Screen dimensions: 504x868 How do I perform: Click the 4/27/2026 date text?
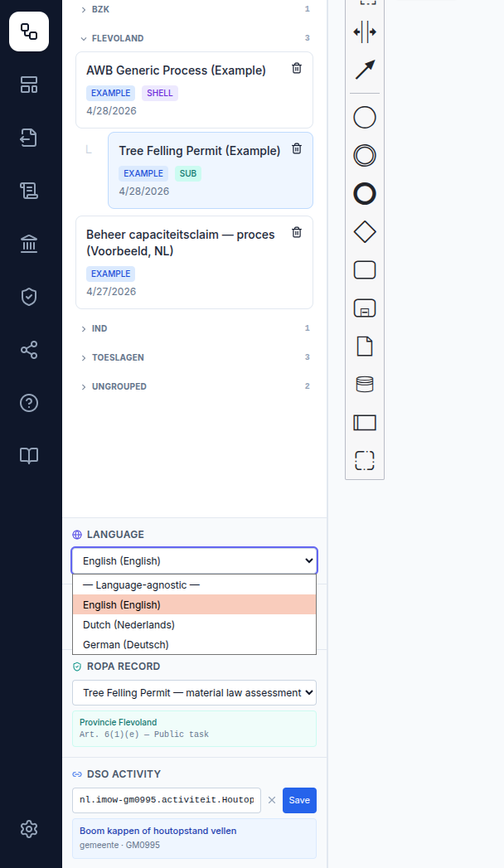coord(111,292)
